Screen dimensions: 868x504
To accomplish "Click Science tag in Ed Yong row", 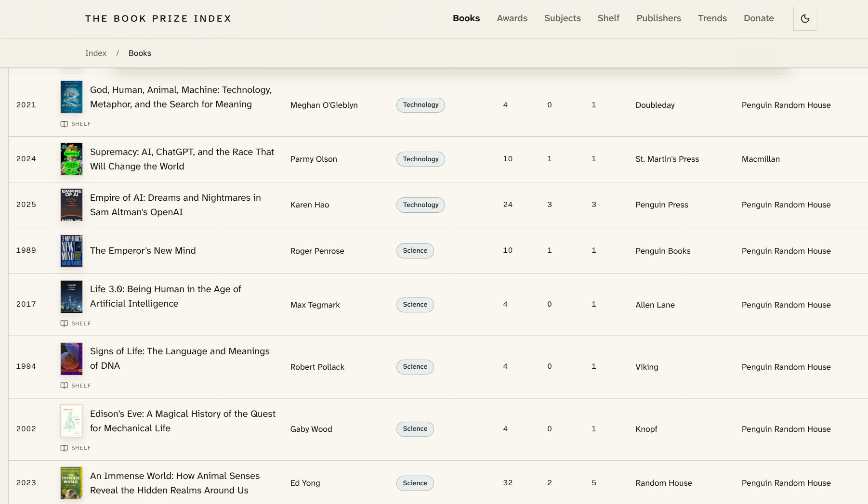I will point(415,483).
